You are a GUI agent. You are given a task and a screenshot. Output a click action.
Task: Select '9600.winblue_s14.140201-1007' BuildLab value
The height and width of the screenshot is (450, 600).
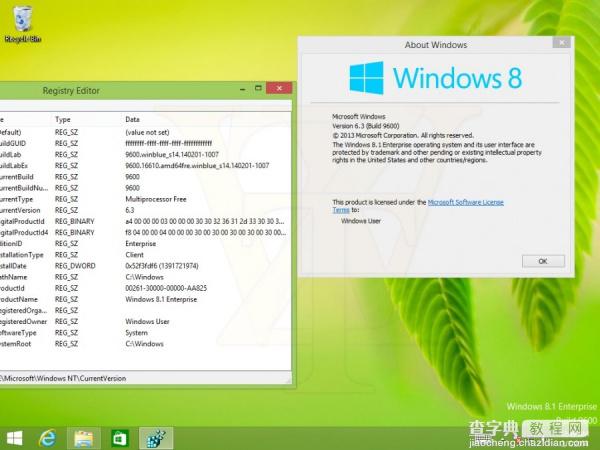click(x=172, y=155)
